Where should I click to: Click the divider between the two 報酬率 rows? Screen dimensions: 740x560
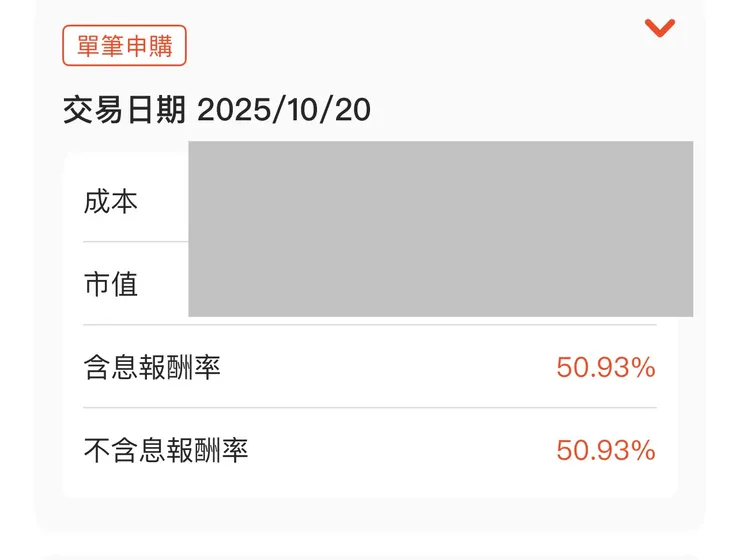[370, 408]
